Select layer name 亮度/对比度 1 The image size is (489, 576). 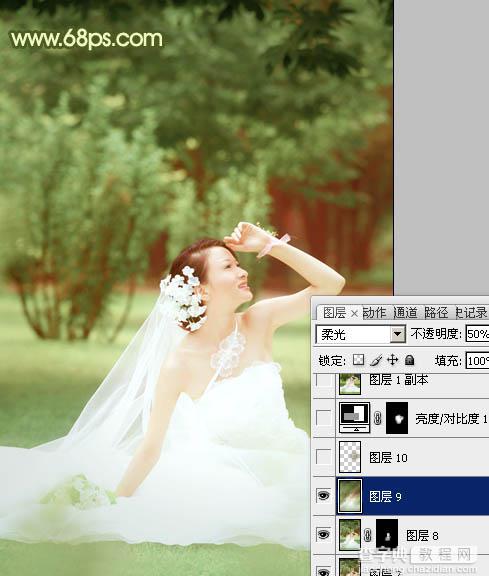click(x=452, y=419)
